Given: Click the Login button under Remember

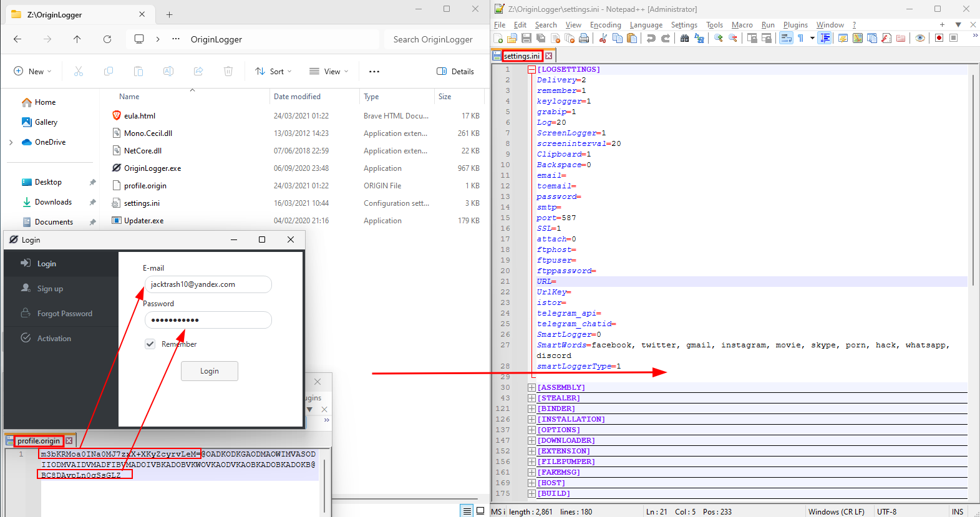Looking at the screenshot, I should pos(209,371).
